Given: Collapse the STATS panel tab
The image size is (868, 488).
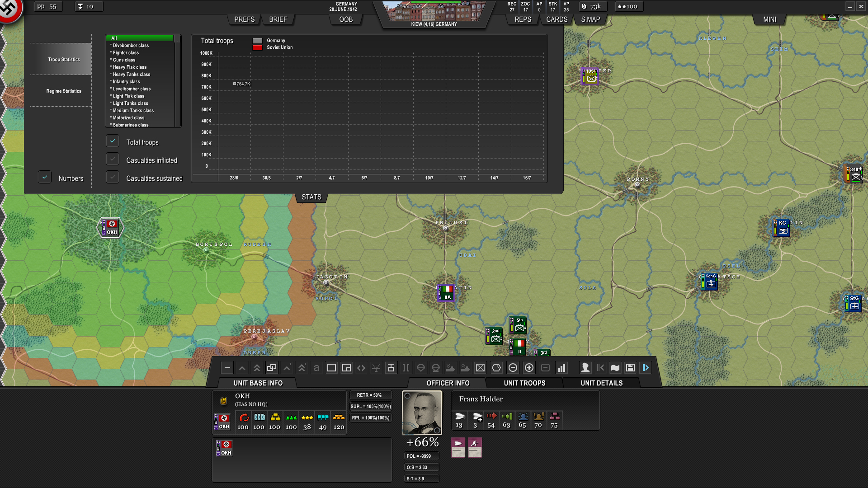Looking at the screenshot, I should (311, 197).
